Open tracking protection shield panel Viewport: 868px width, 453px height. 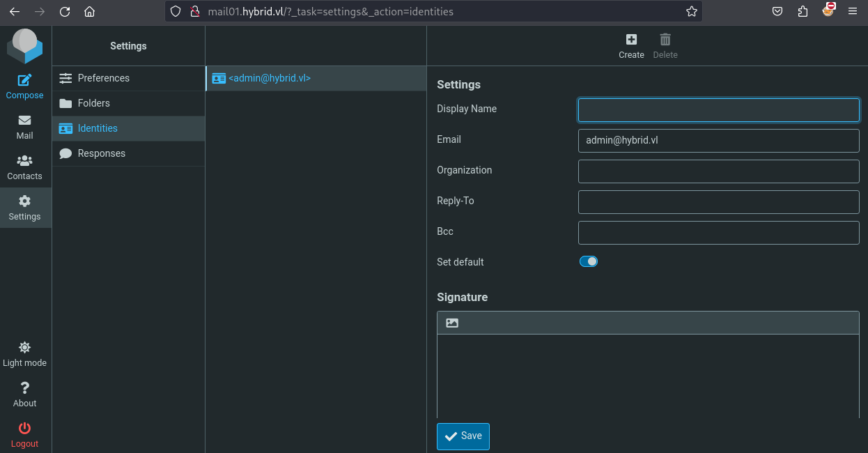pos(176,12)
